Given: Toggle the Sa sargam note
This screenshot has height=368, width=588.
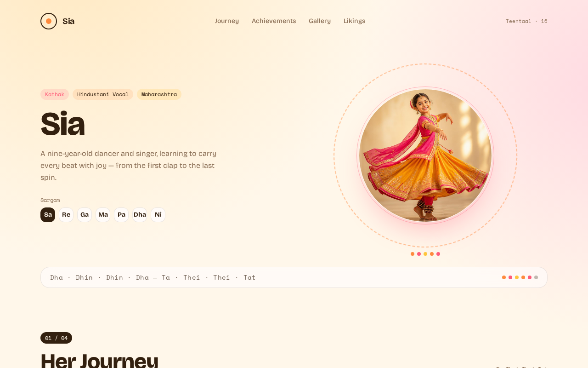Looking at the screenshot, I should [x=48, y=215].
